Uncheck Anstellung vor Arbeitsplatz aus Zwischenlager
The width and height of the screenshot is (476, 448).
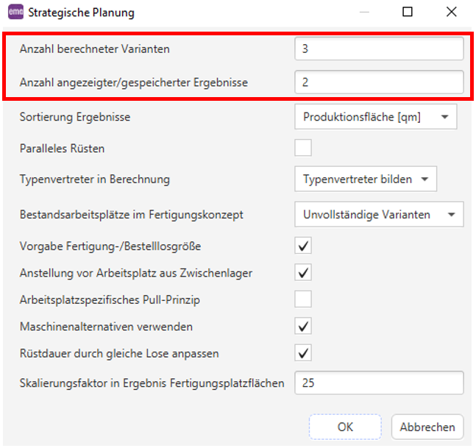[303, 272]
